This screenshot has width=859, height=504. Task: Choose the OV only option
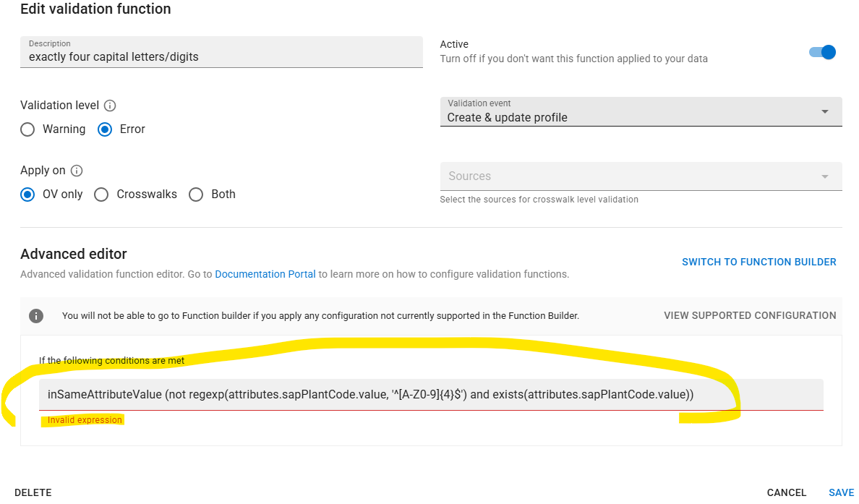[x=27, y=195]
